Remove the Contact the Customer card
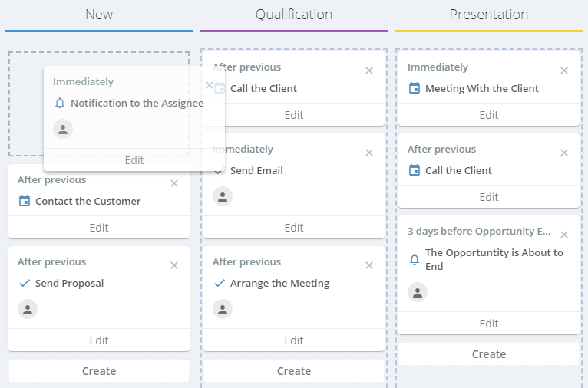The image size is (588, 388). point(174,183)
